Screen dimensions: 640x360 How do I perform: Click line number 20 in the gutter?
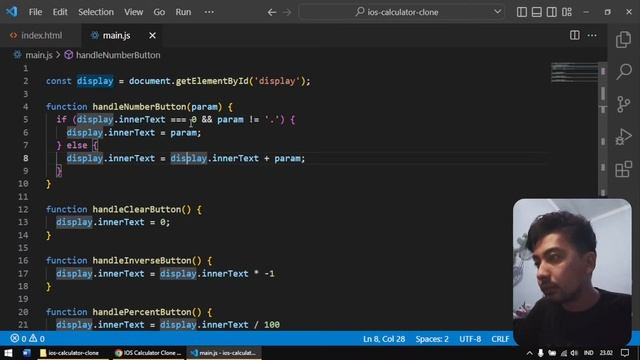23,312
